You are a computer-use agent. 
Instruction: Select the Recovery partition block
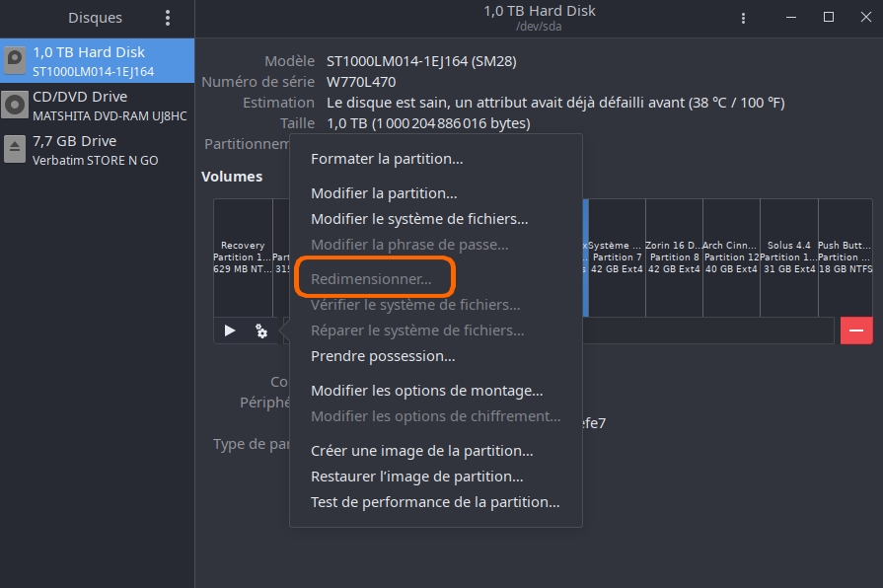243,257
